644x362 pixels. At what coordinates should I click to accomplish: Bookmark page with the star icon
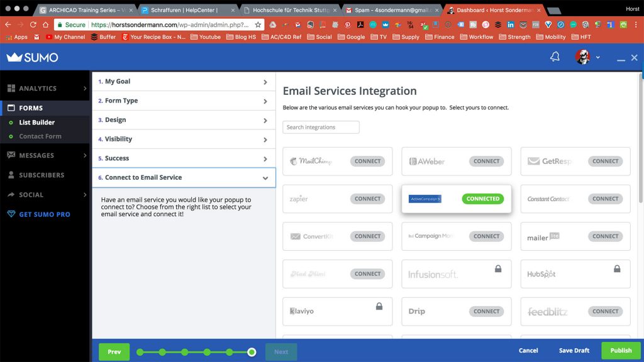258,25
